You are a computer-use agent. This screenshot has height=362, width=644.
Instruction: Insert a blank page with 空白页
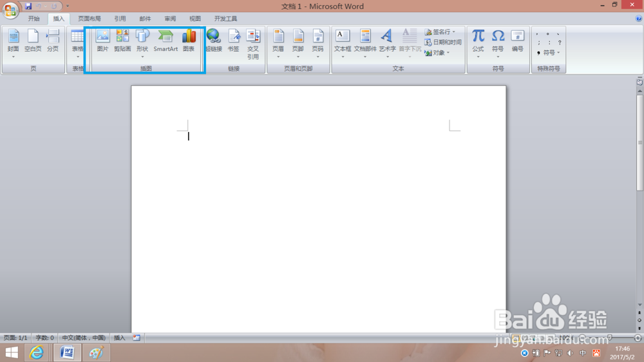(x=33, y=41)
